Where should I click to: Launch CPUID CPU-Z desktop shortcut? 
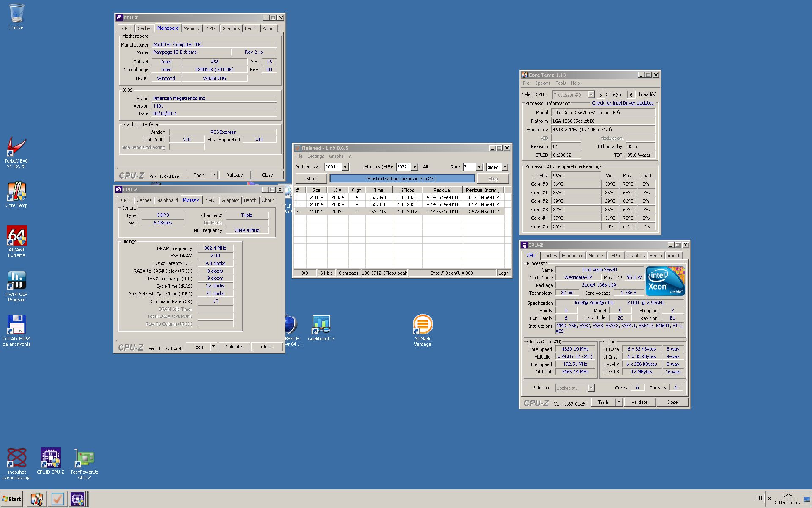(x=50, y=461)
